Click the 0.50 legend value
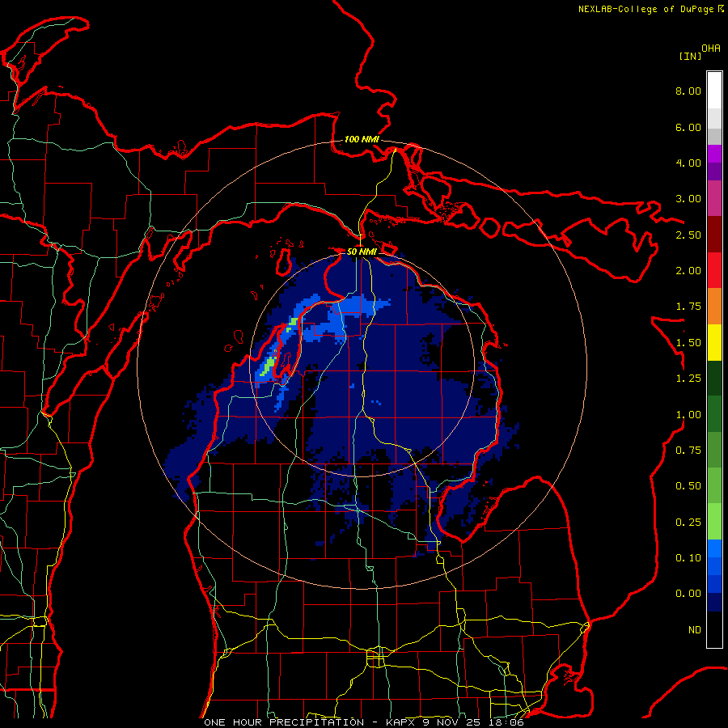This screenshot has width=728, height=728. click(x=688, y=485)
